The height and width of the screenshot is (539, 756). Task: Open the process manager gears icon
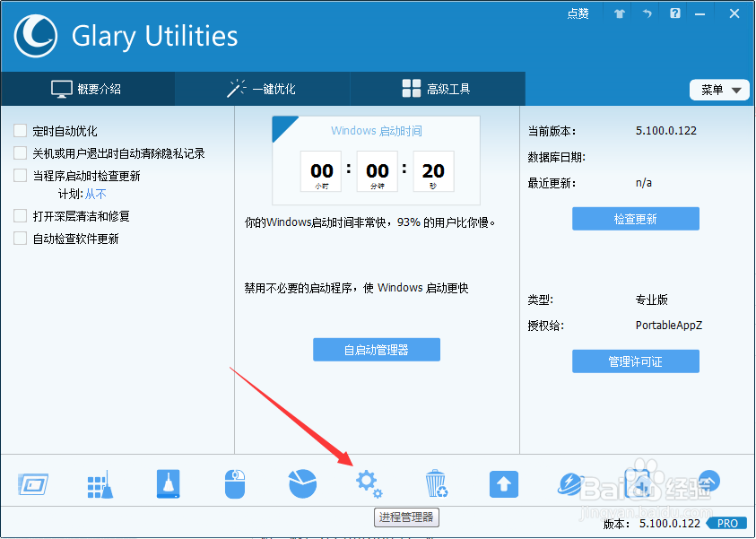pyautogui.click(x=369, y=484)
